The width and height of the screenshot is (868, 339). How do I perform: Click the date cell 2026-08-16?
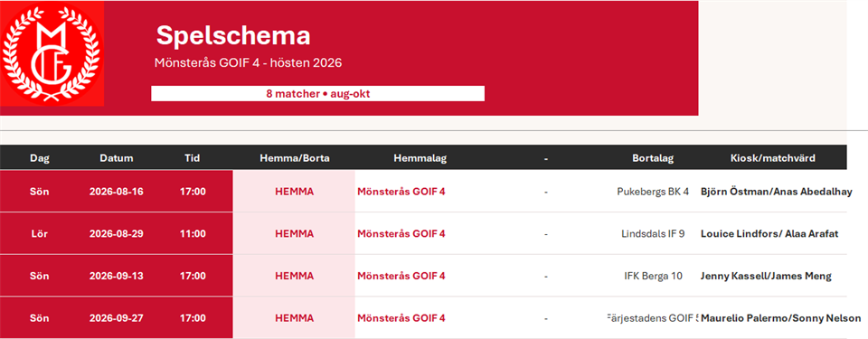click(117, 192)
